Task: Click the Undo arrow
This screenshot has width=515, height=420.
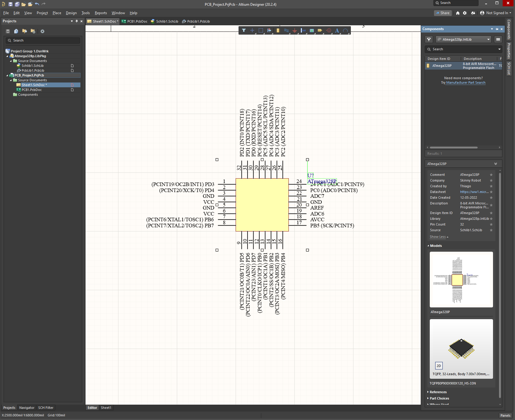Action: pos(37,4)
